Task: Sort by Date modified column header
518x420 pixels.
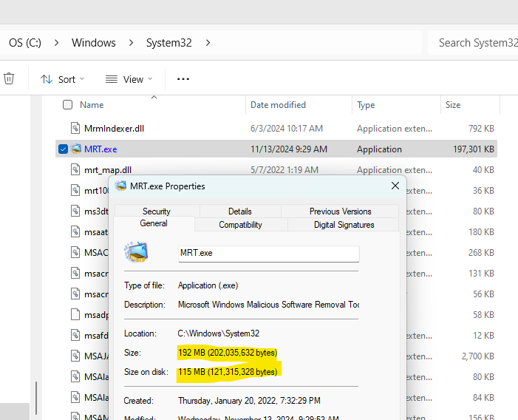Action: (x=278, y=105)
